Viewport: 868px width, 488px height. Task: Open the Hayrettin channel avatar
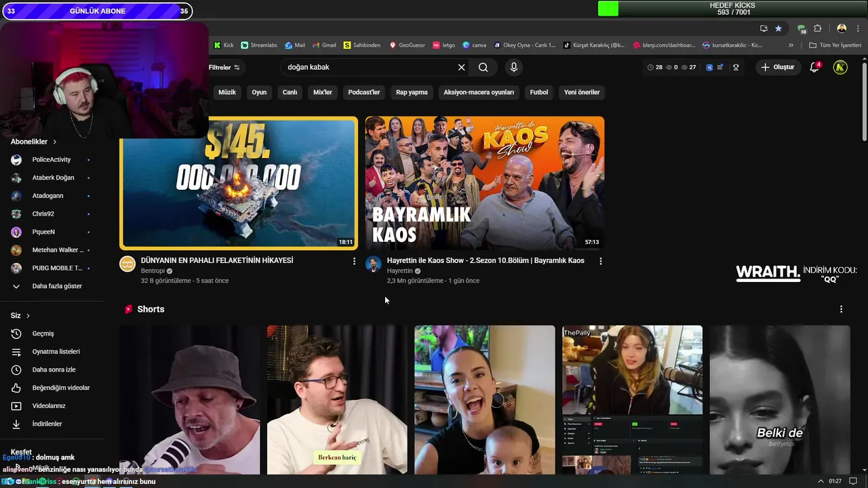point(374,264)
